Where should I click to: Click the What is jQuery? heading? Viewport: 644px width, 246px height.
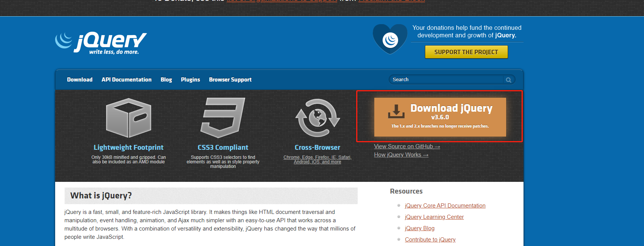click(x=101, y=195)
